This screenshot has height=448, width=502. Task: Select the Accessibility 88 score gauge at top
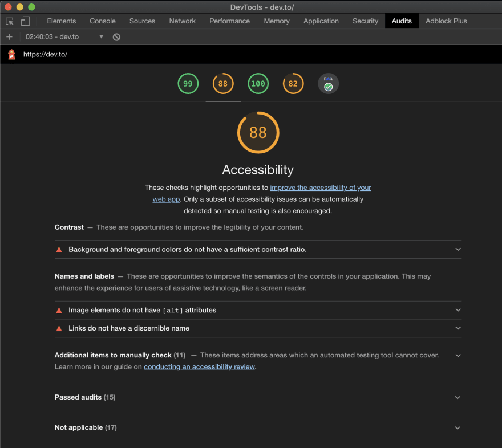pos(223,84)
